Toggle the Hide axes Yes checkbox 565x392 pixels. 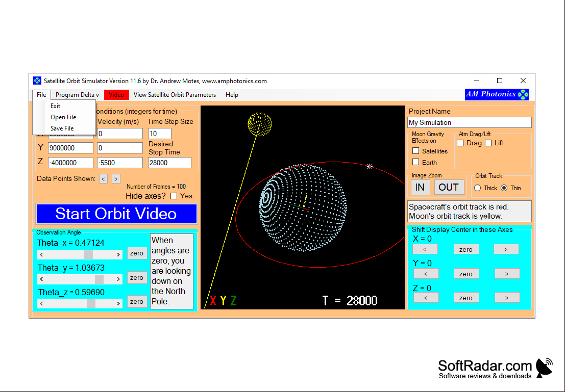click(x=174, y=196)
